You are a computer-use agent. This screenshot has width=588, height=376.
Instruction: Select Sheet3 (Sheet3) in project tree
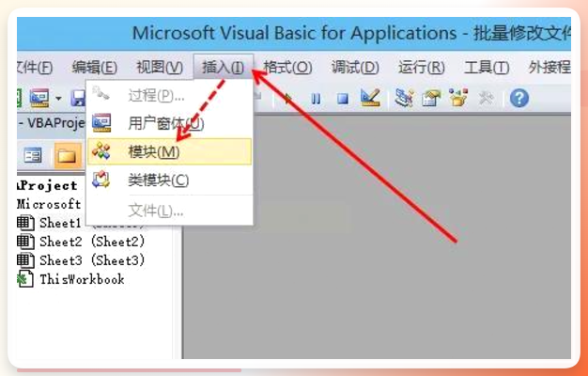pos(92,260)
